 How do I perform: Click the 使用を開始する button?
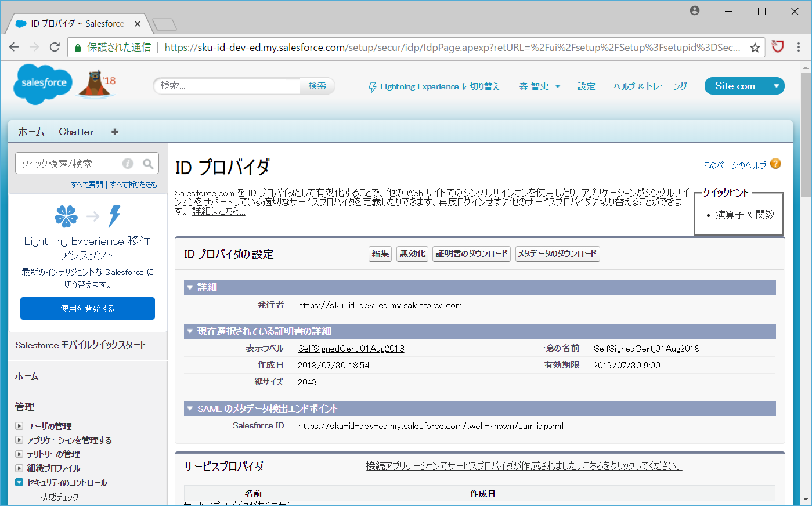point(88,308)
